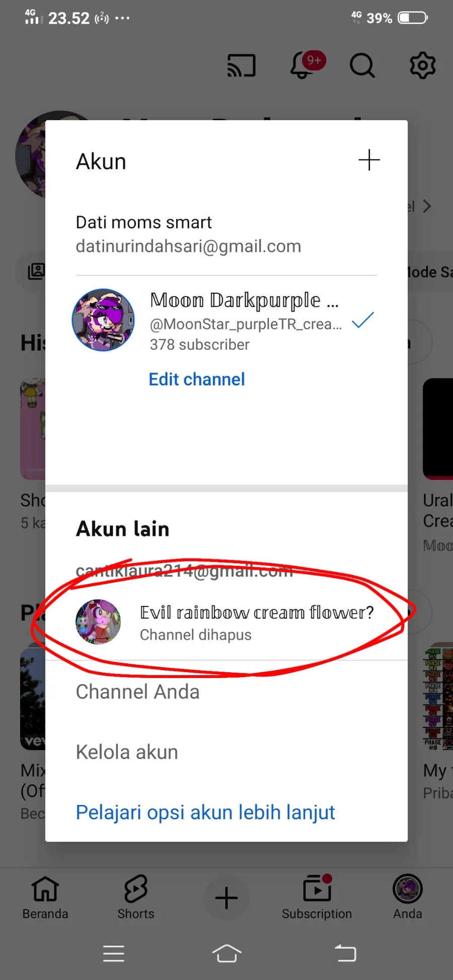Viewport: 453px width, 980px height.
Task: Tap Moon Darkpurple channel avatar
Action: (x=103, y=320)
